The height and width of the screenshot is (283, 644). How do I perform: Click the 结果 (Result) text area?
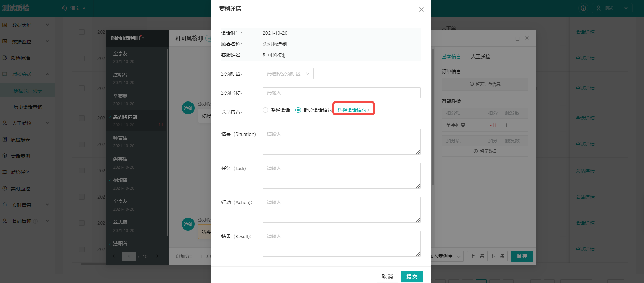tap(341, 244)
